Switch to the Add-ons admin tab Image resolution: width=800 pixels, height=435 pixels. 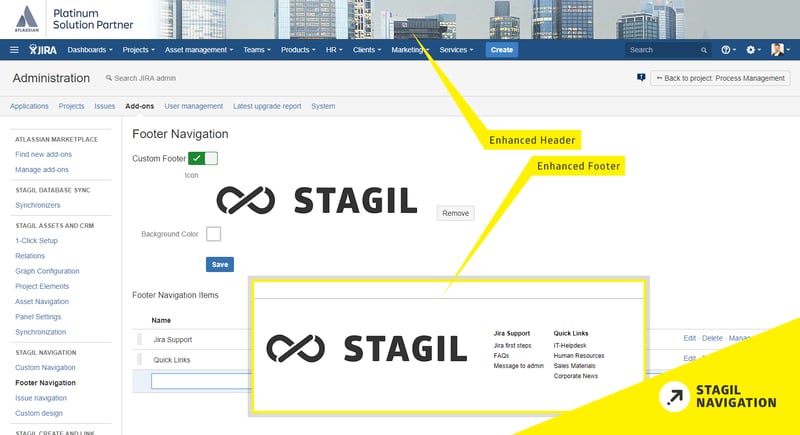click(x=139, y=106)
